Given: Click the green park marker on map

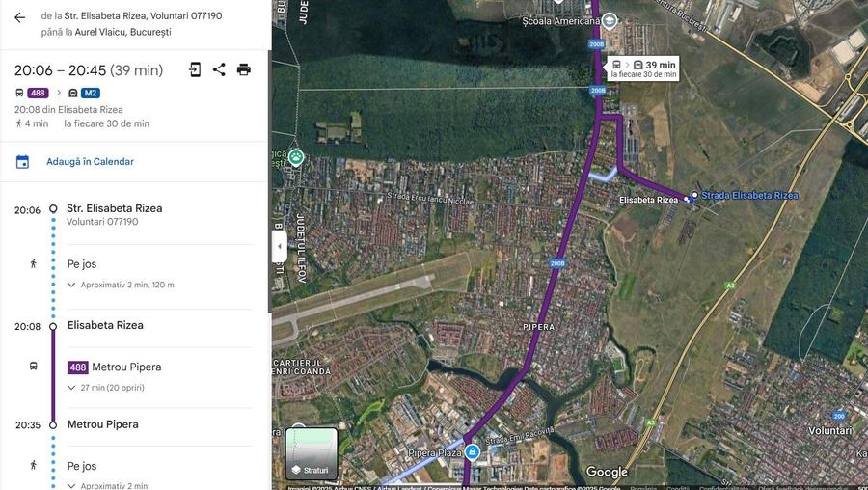Looking at the screenshot, I should tap(295, 156).
